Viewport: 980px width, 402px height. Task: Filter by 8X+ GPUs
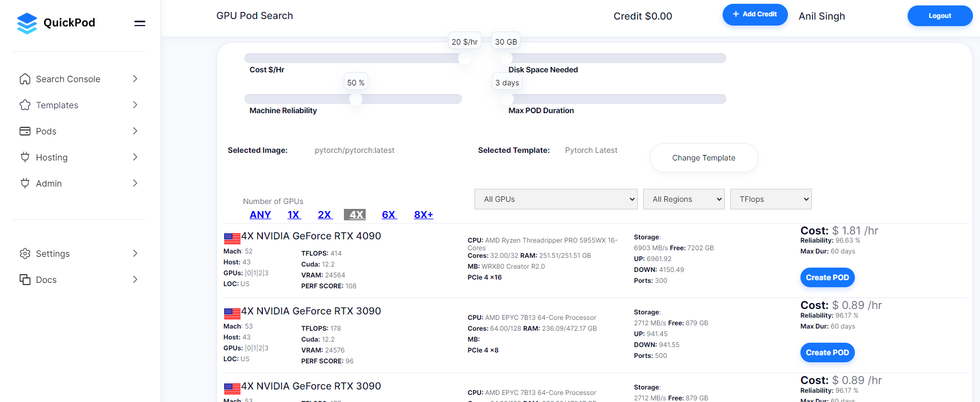point(423,215)
